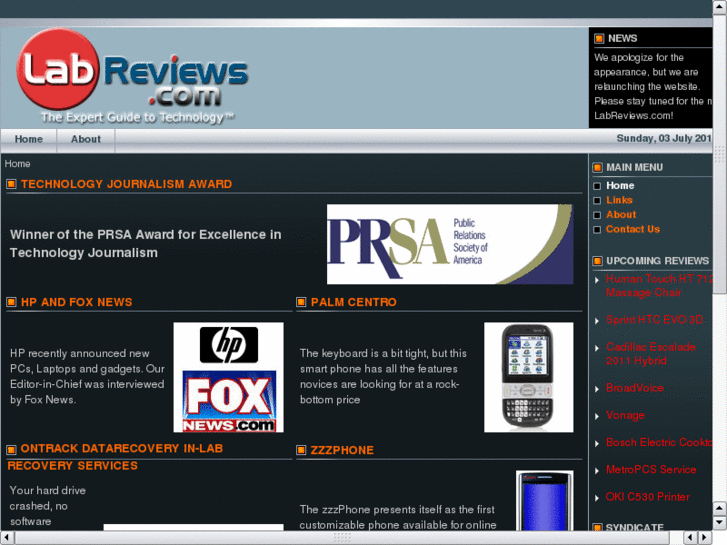Open HP and Fox News article title
This screenshot has height=545, width=727.
[x=77, y=302]
